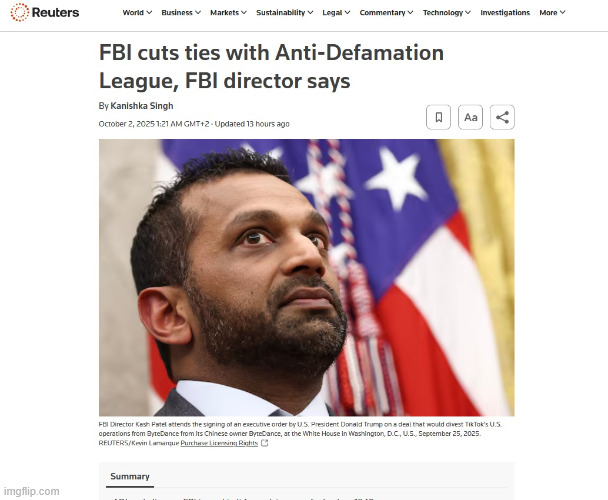Expand the Markets dropdown arrow
The width and height of the screenshot is (608, 500).
pos(244,12)
